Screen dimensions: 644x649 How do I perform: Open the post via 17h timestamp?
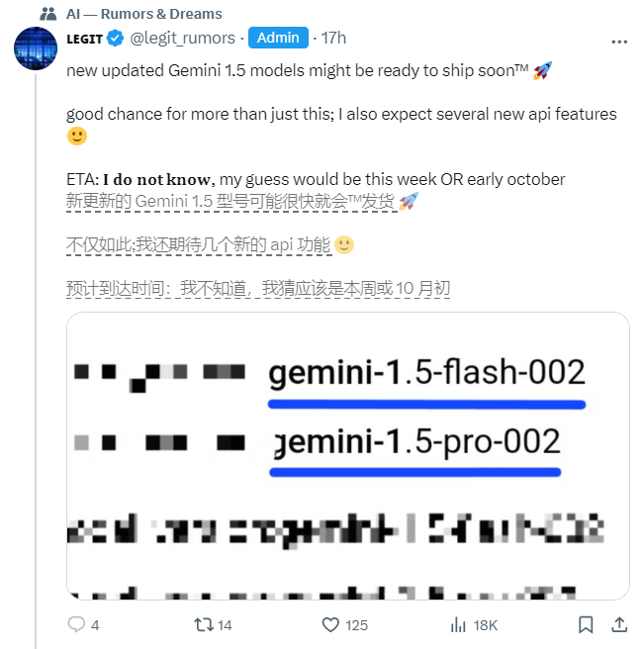pyautogui.click(x=334, y=38)
